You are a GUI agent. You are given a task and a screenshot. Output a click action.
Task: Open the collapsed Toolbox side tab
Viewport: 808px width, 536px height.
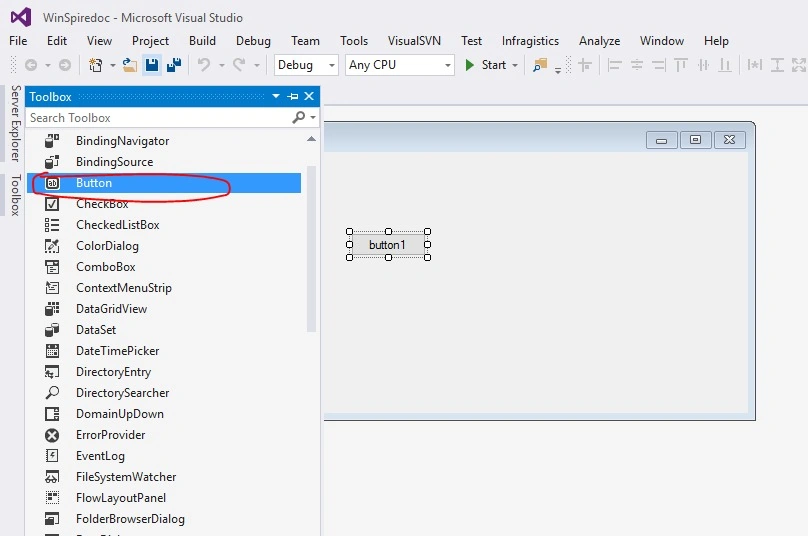[x=15, y=195]
